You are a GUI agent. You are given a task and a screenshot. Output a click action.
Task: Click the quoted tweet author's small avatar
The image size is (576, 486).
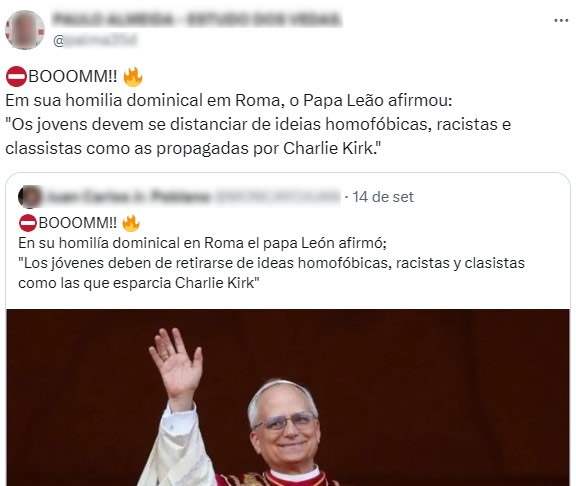point(29,197)
